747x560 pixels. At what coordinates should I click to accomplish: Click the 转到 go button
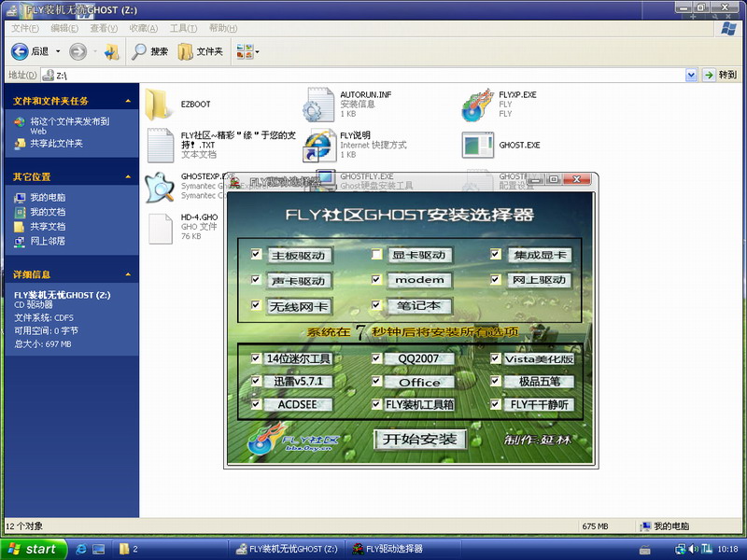point(720,75)
